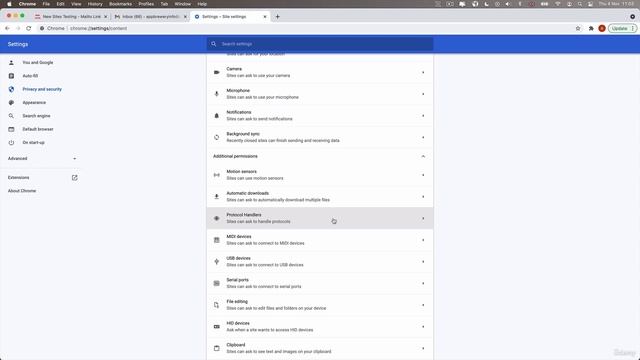The height and width of the screenshot is (360, 640).
Task: Open the Profiles menu
Action: click(146, 4)
